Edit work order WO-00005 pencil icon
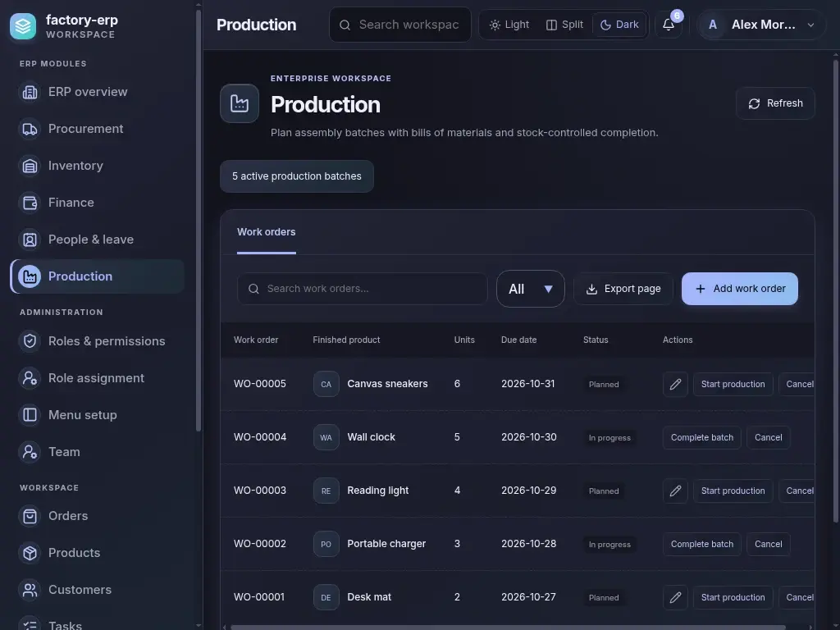The image size is (840, 630). click(676, 384)
